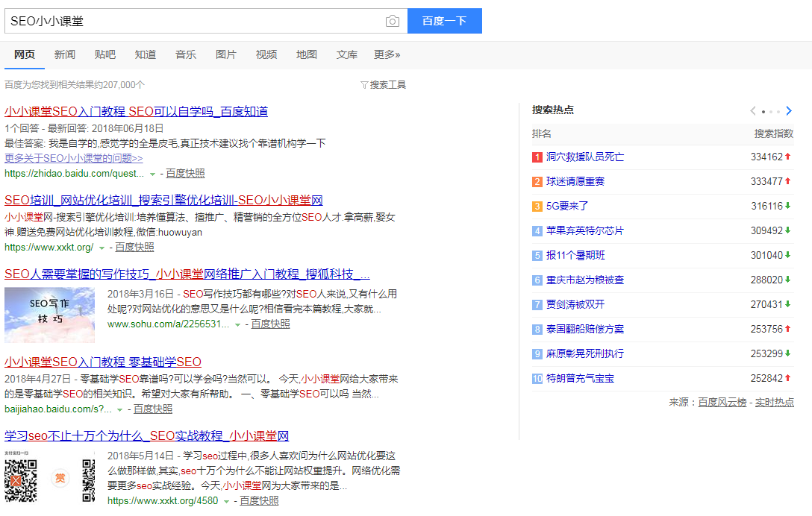Open hot topic 泰国翻船赔偿方案

pyautogui.click(x=585, y=329)
